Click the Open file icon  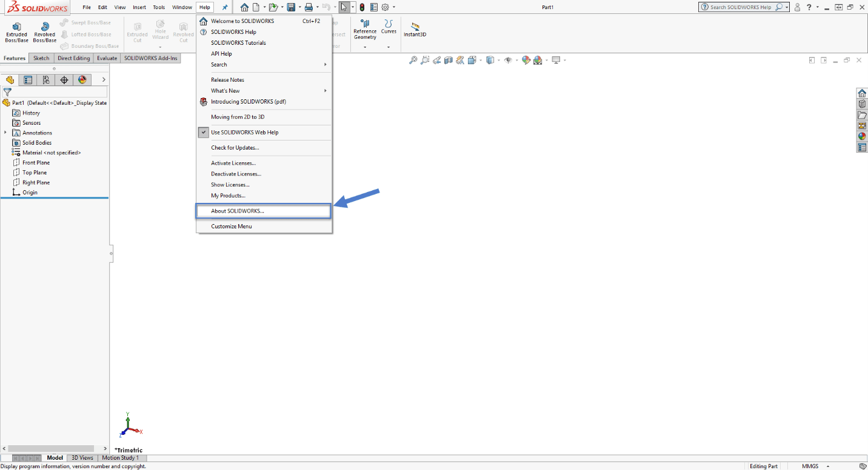point(273,7)
